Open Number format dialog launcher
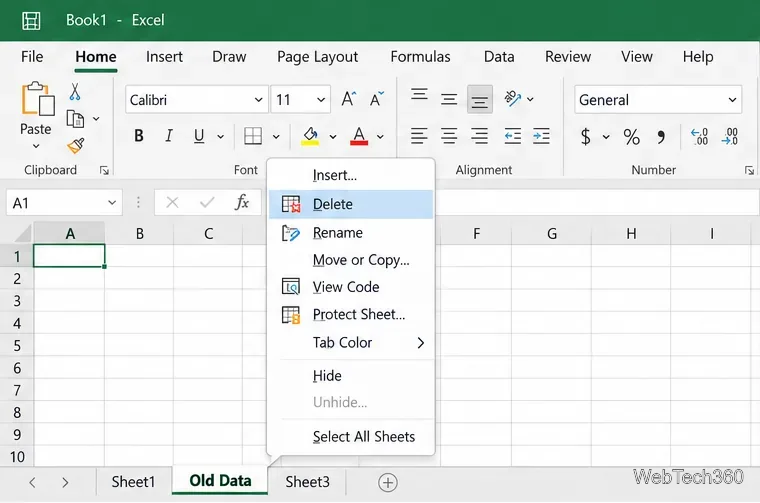The height and width of the screenshot is (503, 760). 749,170
